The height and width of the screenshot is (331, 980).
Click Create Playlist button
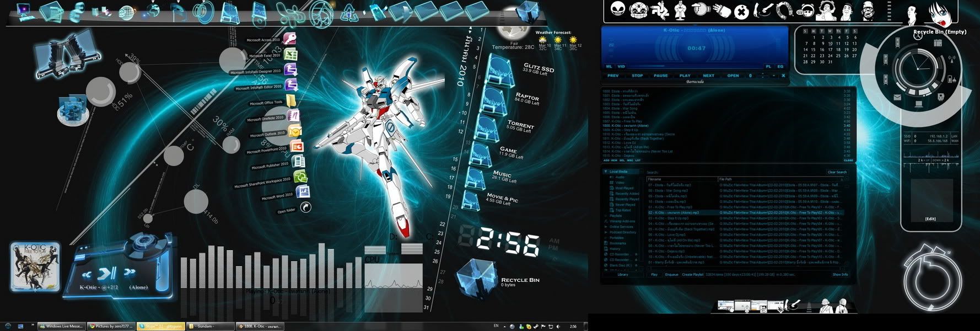(x=693, y=274)
